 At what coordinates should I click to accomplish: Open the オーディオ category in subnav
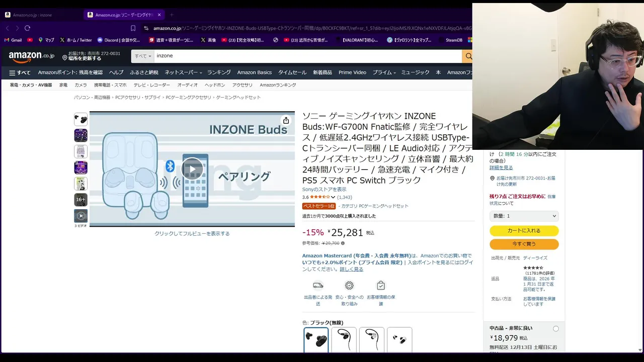point(187,85)
